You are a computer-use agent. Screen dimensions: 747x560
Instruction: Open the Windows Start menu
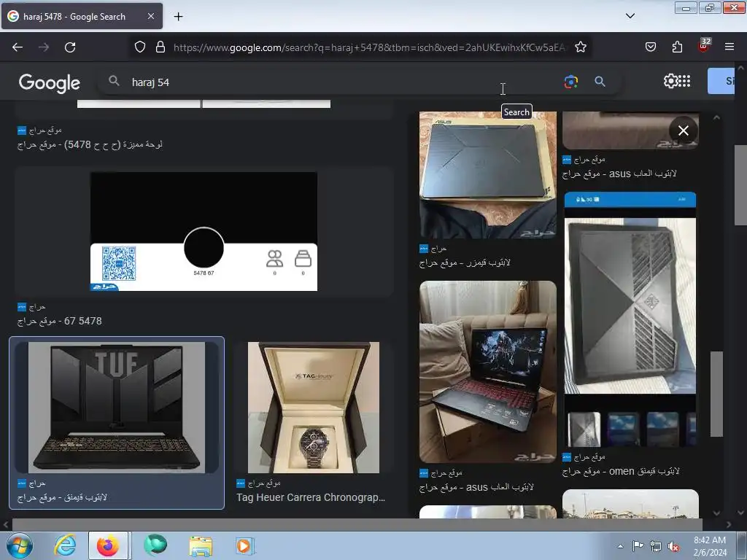(19, 545)
